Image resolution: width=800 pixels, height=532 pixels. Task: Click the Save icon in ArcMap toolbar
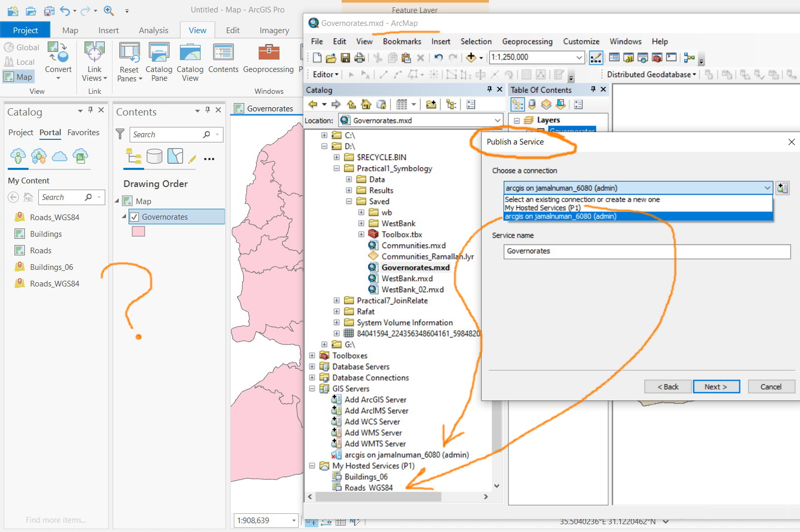345,57
